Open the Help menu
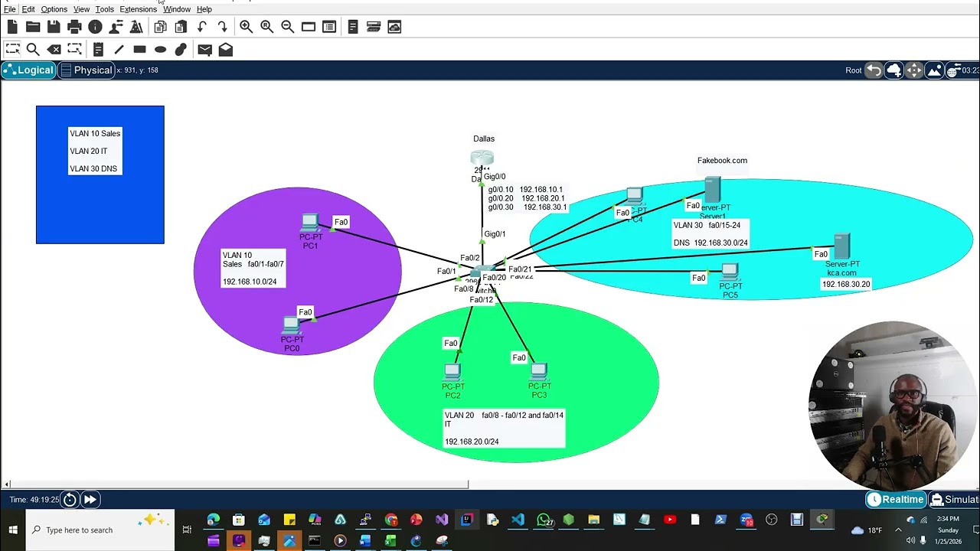The height and width of the screenshot is (551, 980). [x=204, y=9]
